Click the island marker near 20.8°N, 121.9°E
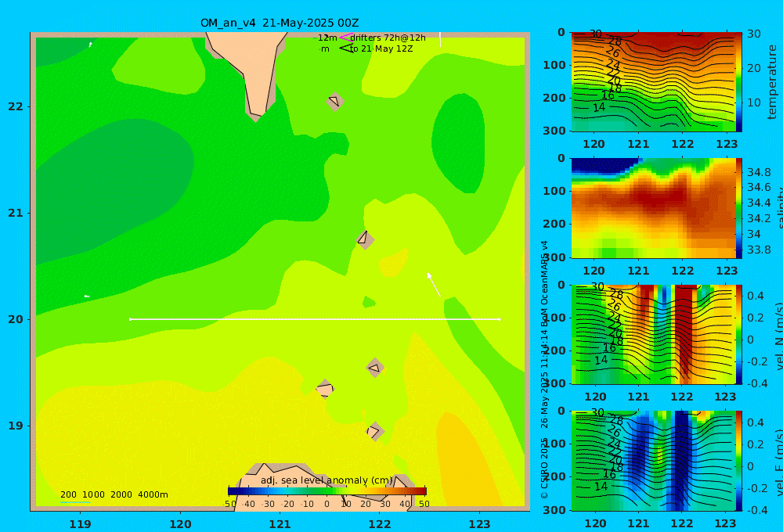 (x=365, y=239)
